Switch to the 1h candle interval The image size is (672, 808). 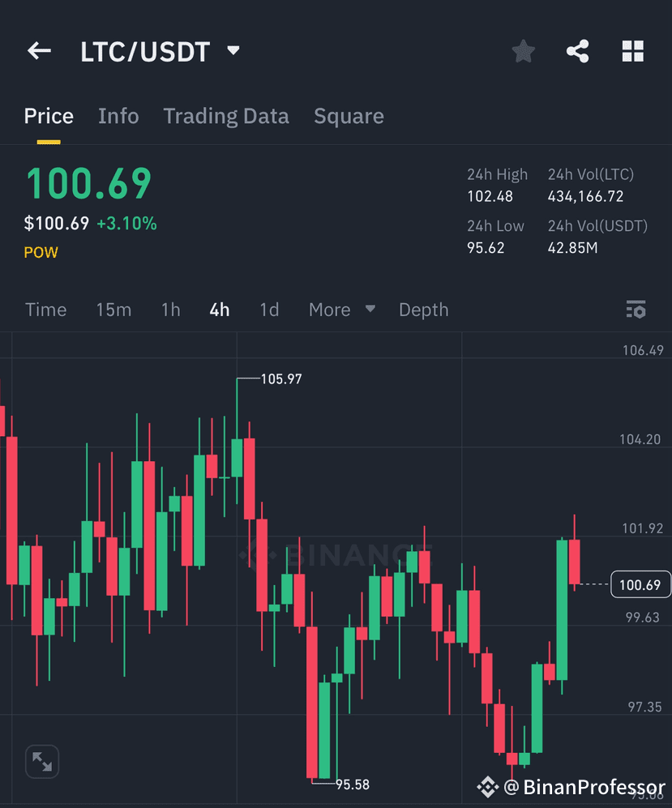pyautogui.click(x=170, y=310)
